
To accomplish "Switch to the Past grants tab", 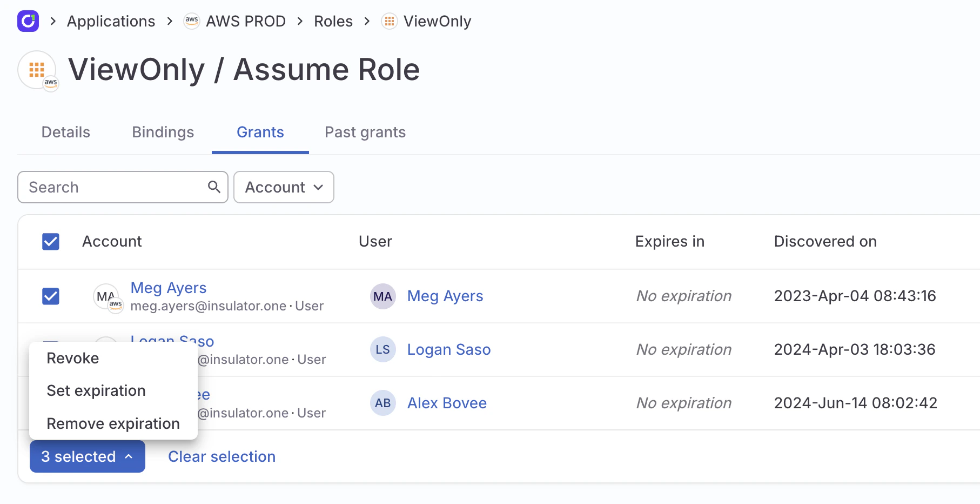I will click(x=365, y=132).
